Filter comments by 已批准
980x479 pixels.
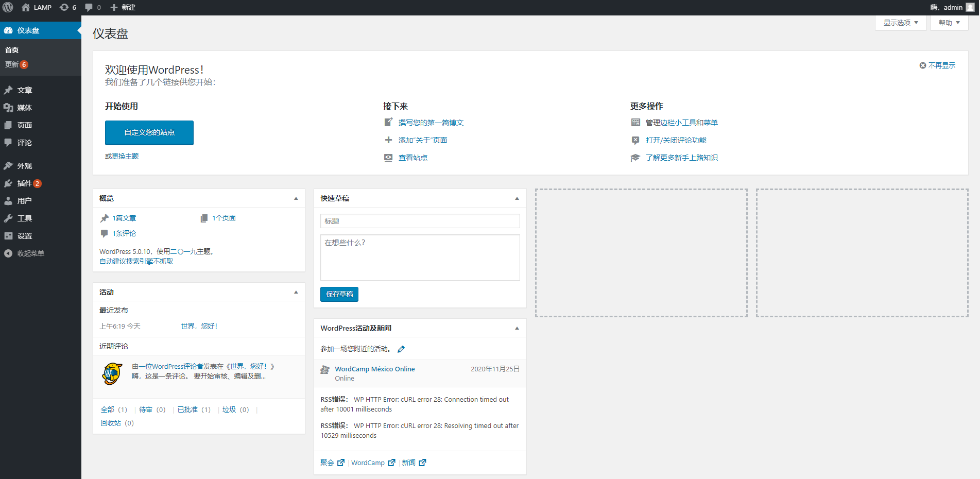(x=187, y=409)
